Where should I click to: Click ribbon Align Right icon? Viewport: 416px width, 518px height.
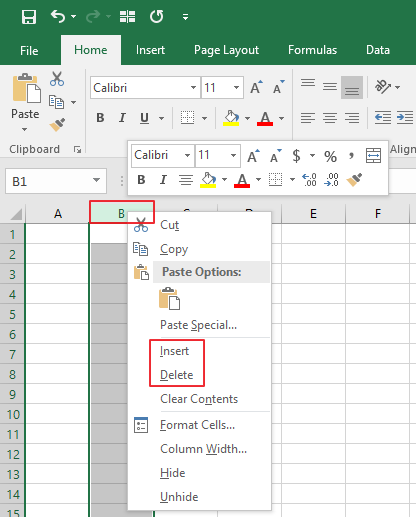click(352, 118)
